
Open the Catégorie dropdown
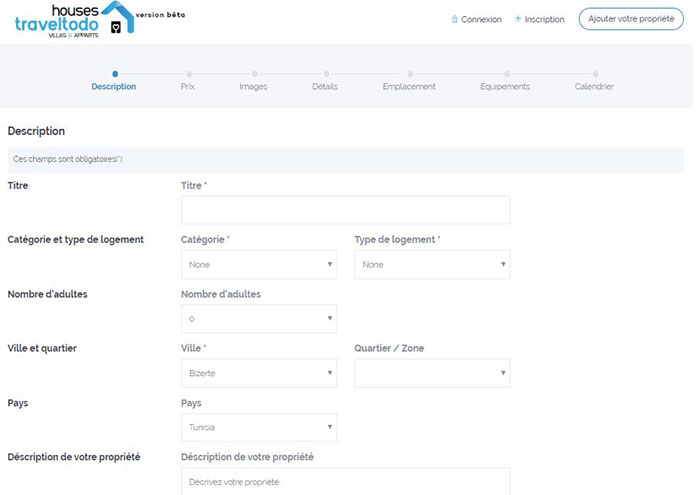tap(258, 265)
